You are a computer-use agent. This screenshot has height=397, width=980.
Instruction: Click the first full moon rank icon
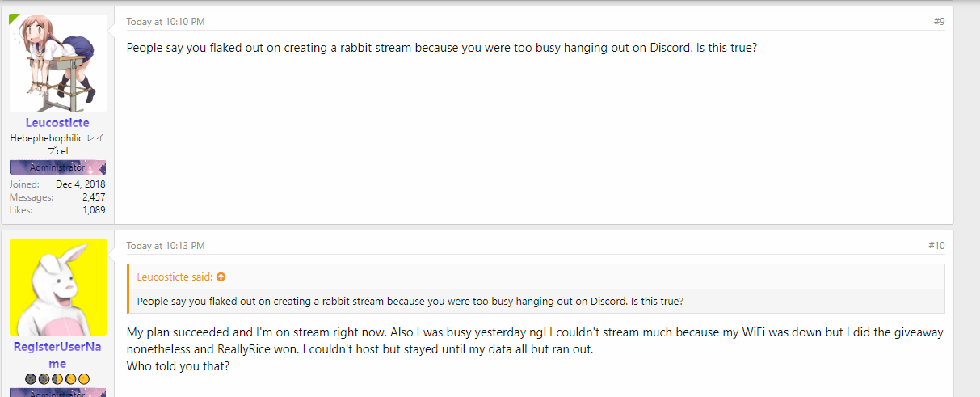pyautogui.click(x=70, y=378)
